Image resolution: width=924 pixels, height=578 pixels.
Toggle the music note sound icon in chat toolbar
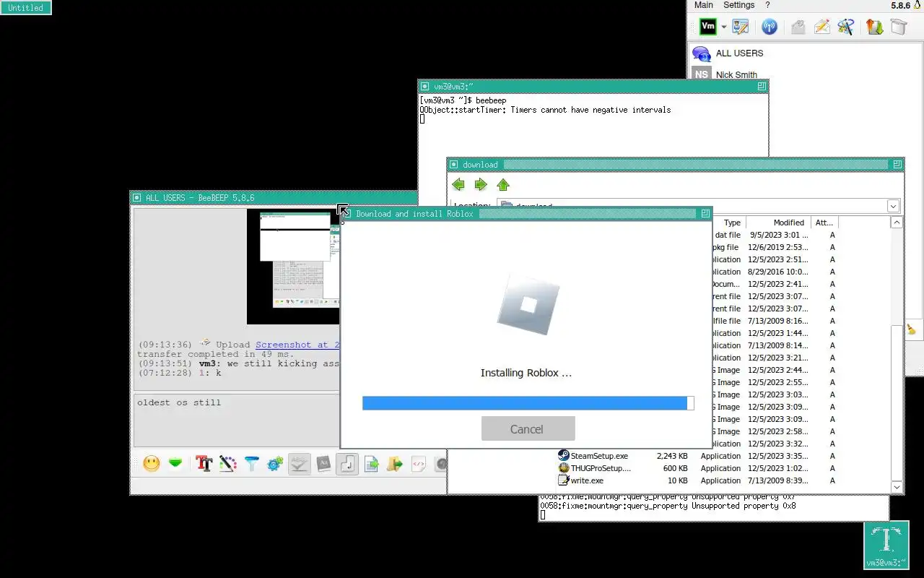[347, 464]
